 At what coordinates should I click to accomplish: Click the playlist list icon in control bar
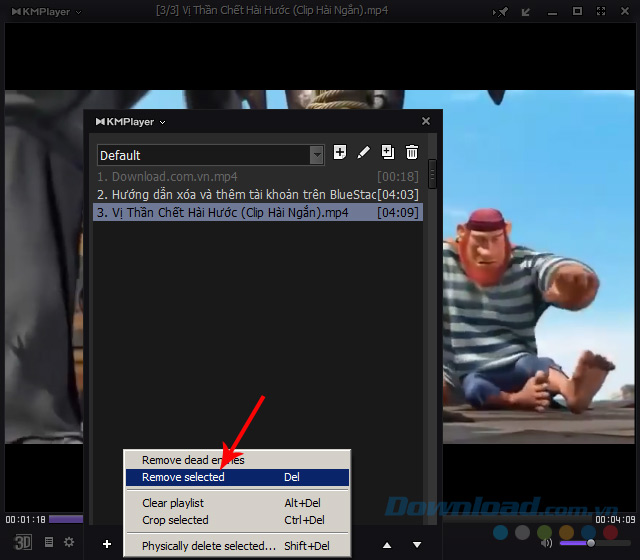click(49, 542)
